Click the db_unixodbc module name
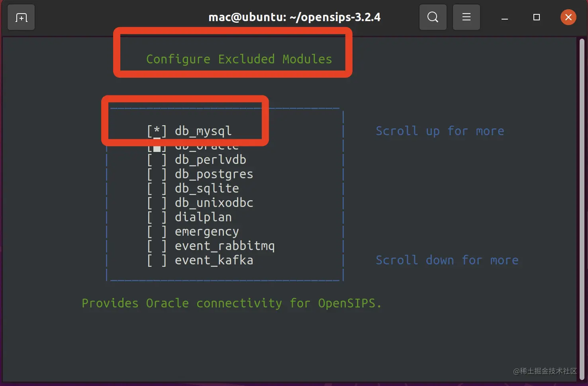 coord(214,203)
